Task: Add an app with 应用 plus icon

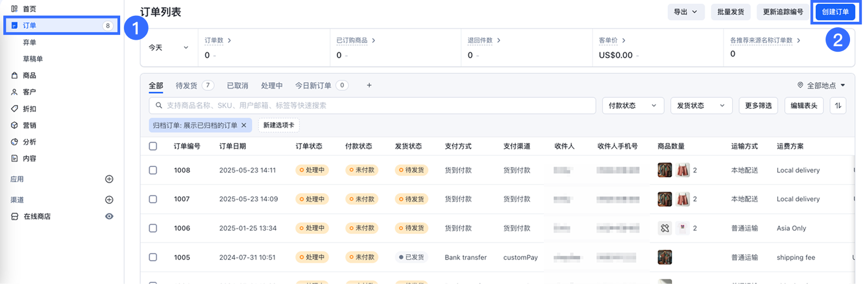Action: tap(109, 179)
